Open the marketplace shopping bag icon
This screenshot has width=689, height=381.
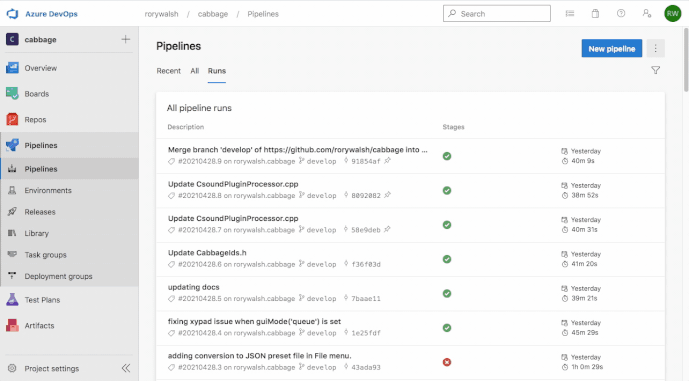[595, 14]
